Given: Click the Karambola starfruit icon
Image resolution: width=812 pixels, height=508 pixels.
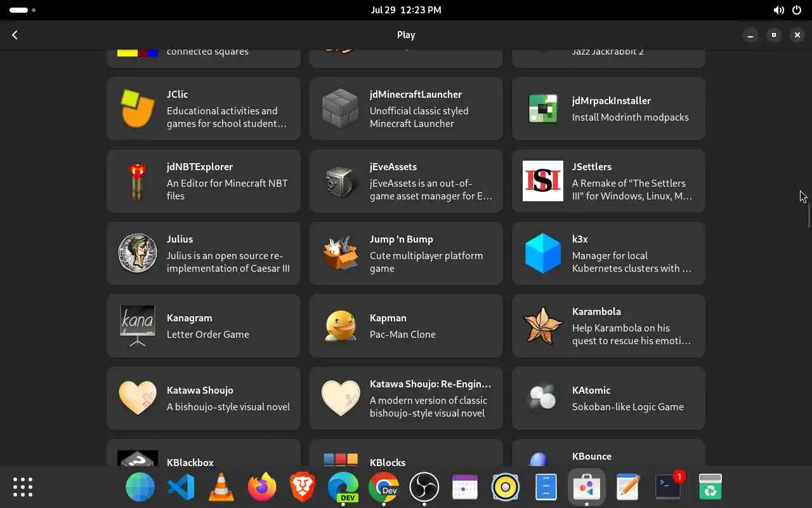Looking at the screenshot, I should coord(543,326).
